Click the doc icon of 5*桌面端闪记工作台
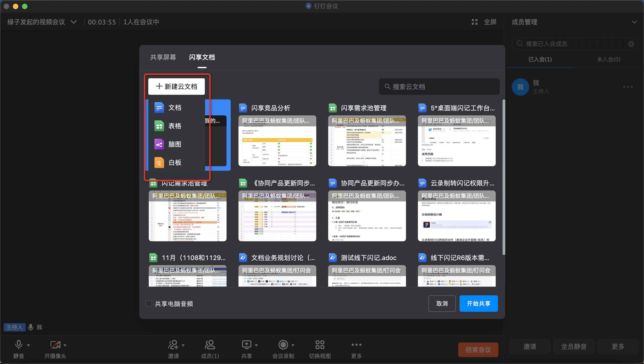Screen dimensions: 644x364 click(x=422, y=108)
